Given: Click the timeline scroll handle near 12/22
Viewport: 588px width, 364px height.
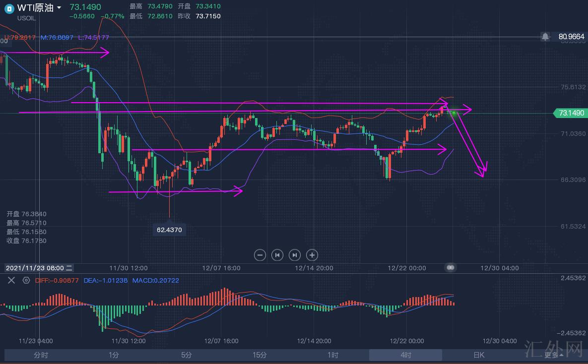Looking at the screenshot, I should pyautogui.click(x=451, y=267).
